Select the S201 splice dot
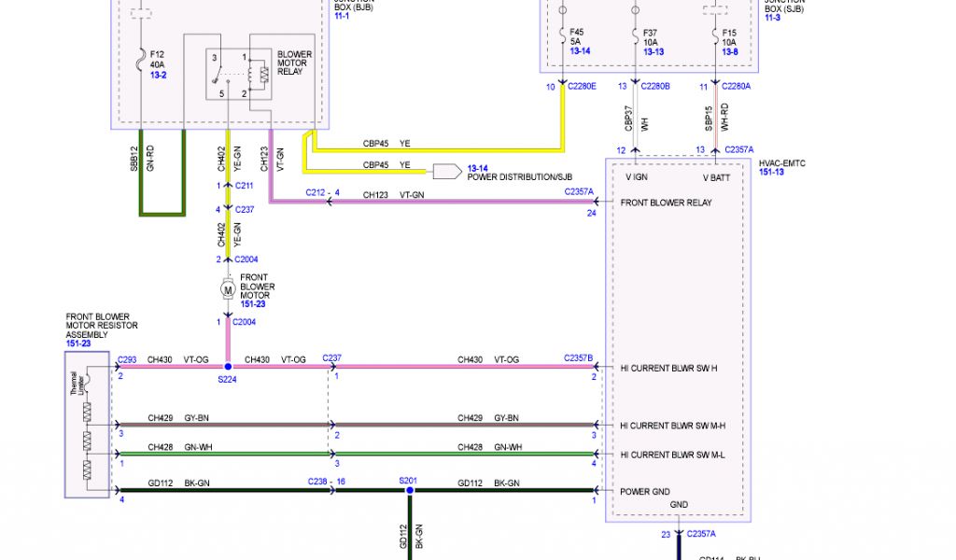The width and height of the screenshot is (956, 560). click(407, 490)
